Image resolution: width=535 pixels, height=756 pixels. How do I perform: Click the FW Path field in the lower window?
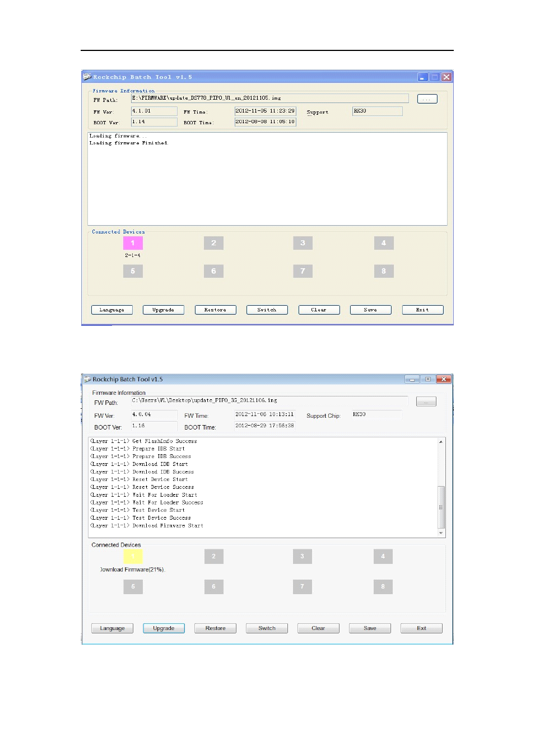[269, 400]
